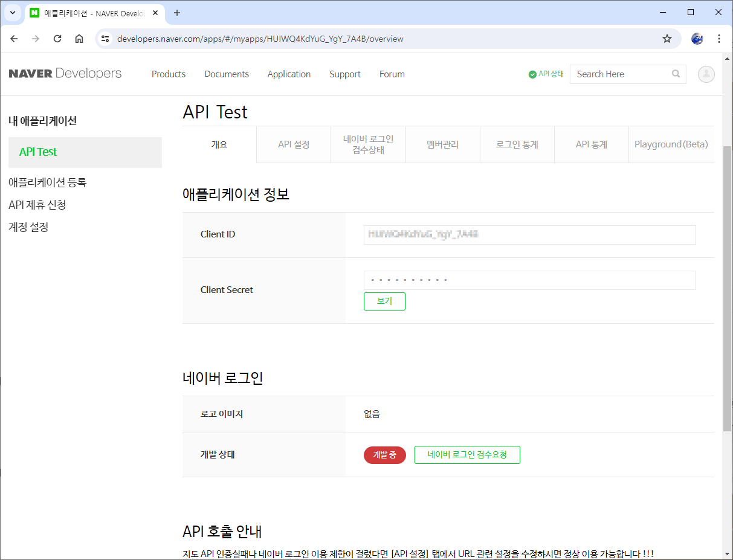Open the Chrome profile avatar icon
Screen dimensions: 733x560
pyautogui.click(x=697, y=39)
